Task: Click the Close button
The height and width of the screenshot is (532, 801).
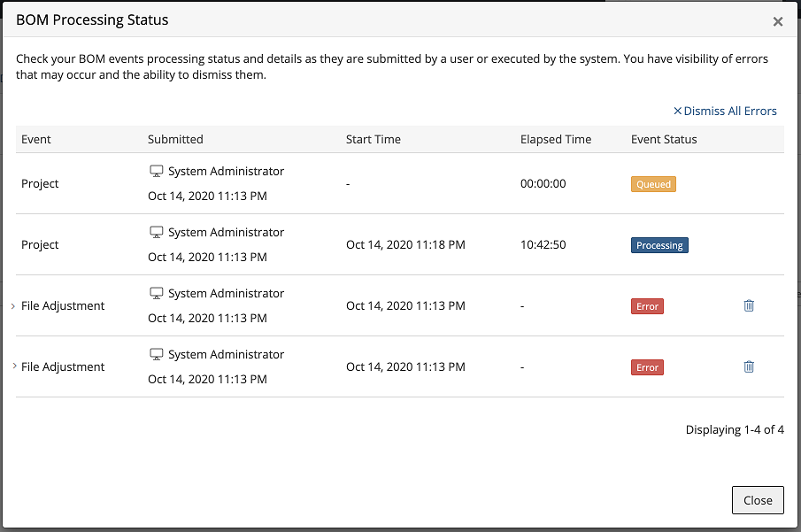Action: point(758,499)
